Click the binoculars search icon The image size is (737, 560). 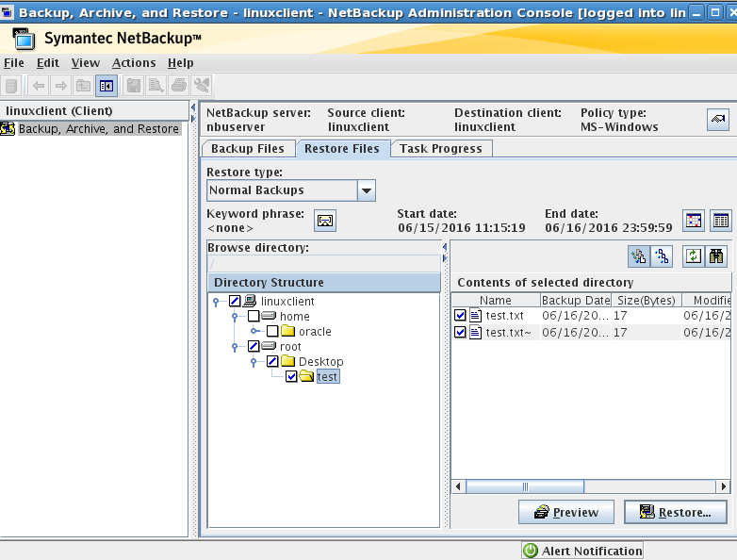point(716,256)
